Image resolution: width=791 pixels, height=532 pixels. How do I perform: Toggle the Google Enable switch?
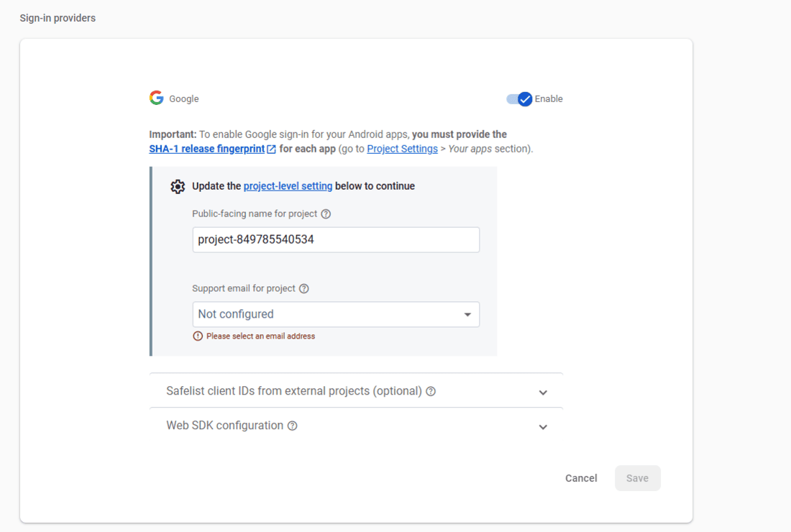click(519, 99)
